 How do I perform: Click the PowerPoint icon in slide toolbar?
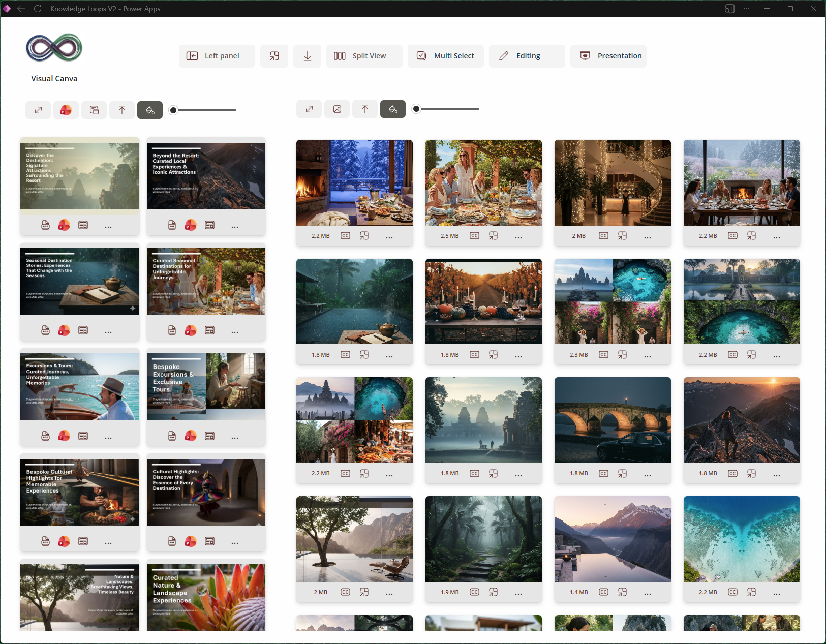[66, 110]
